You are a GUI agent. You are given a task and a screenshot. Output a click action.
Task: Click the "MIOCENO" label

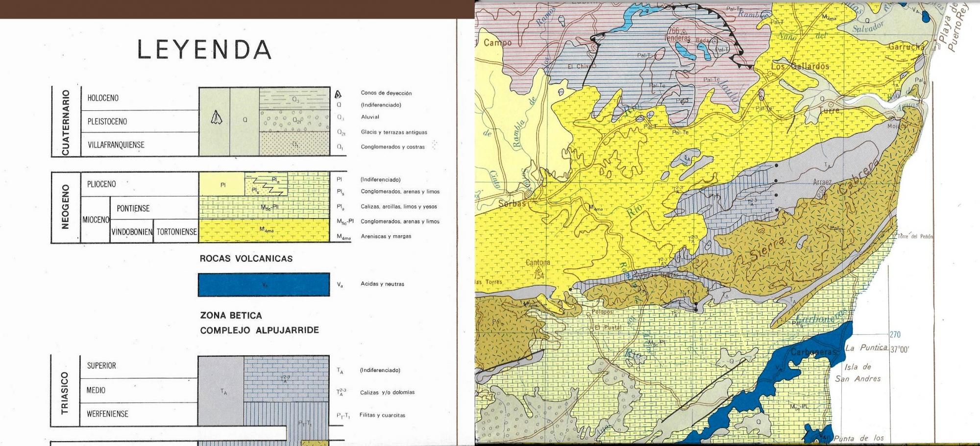click(x=96, y=220)
